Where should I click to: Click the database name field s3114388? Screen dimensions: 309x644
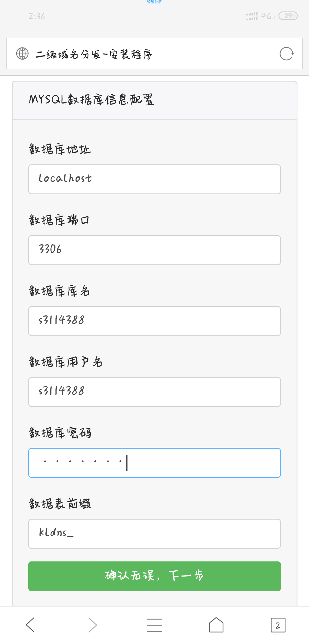coord(154,321)
